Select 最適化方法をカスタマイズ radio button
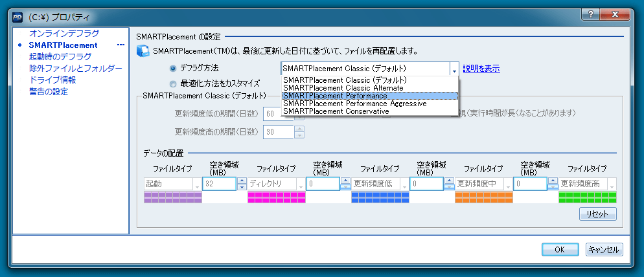Screen dimensions: 644x277 [x=173, y=83]
